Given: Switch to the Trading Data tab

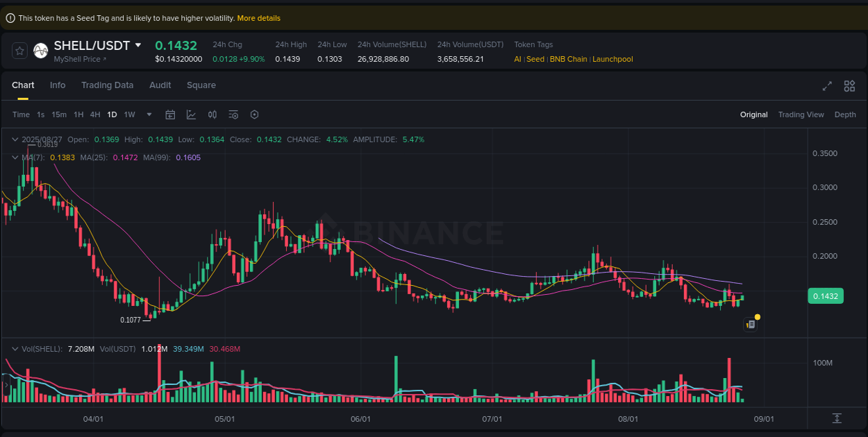Looking at the screenshot, I should pyautogui.click(x=108, y=85).
